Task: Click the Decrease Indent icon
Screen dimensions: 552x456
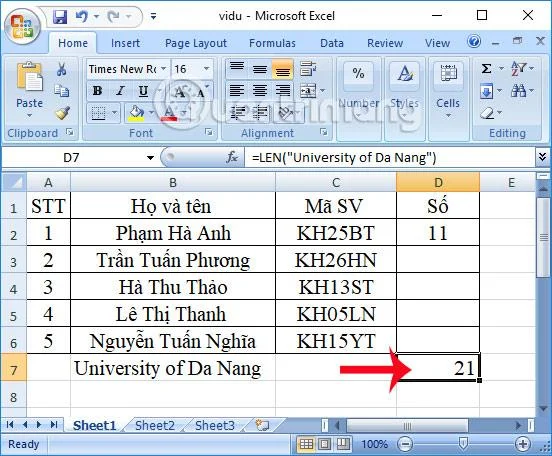Action: tap(237, 113)
